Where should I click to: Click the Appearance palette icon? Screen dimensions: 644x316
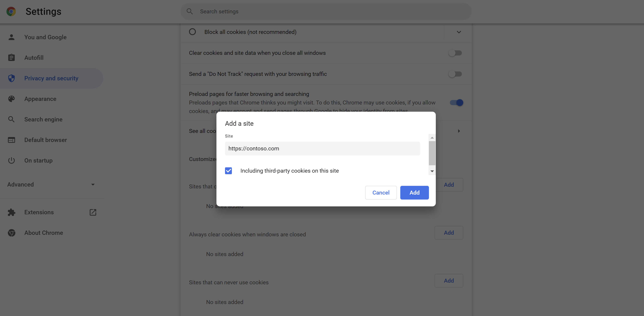[11, 99]
